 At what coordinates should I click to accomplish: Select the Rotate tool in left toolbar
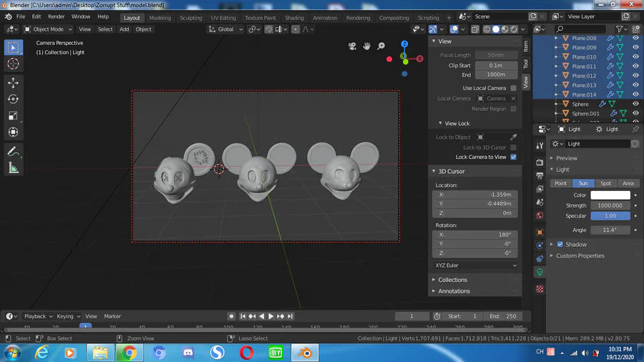click(13, 99)
